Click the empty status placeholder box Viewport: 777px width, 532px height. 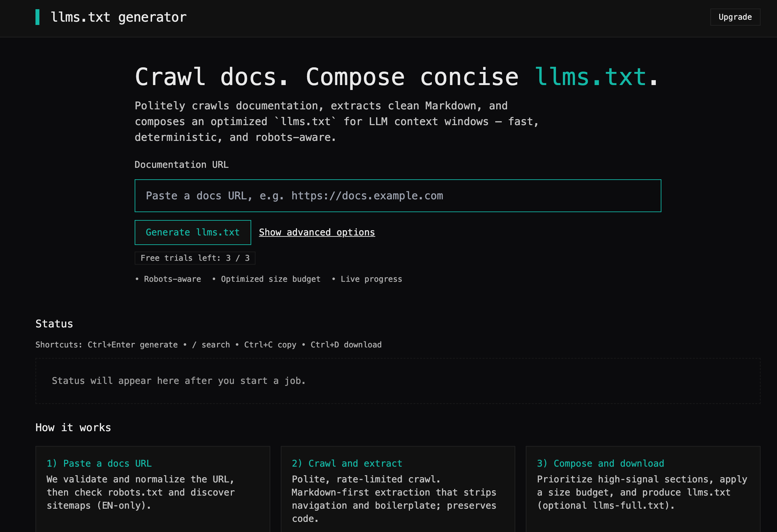click(397, 381)
